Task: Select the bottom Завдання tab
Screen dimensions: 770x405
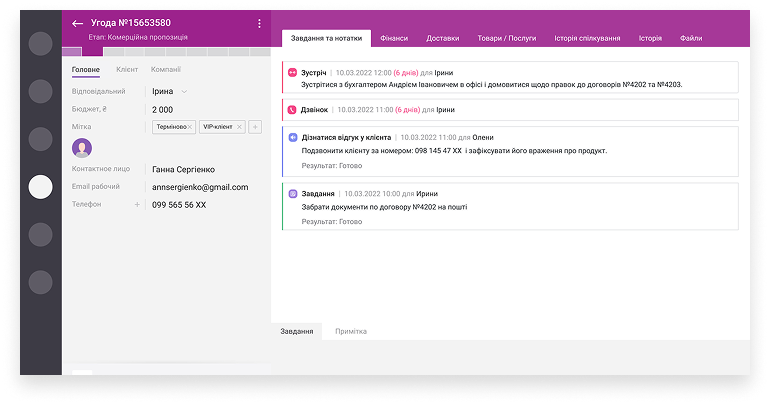Action: click(x=297, y=331)
